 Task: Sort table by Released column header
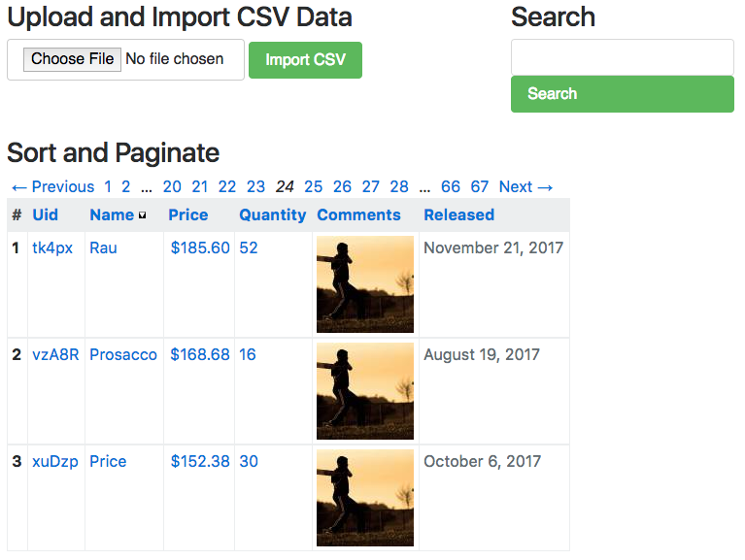pos(459,215)
